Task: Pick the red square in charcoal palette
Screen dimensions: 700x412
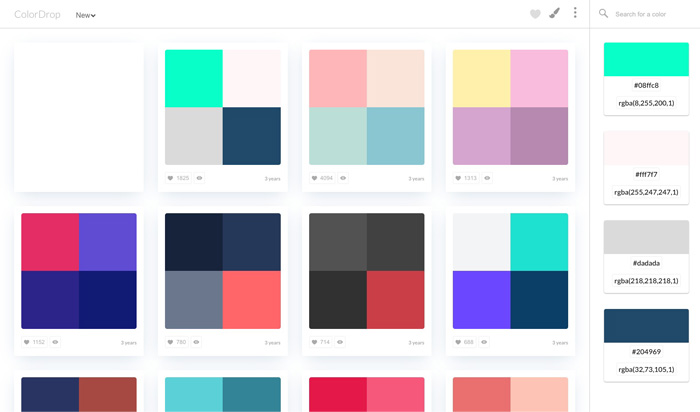Action: 396,300
